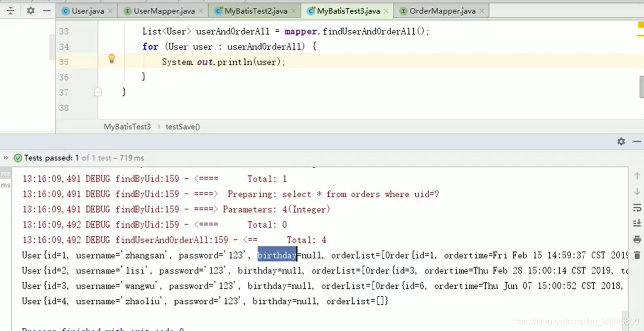Screen dimensions: 644x331
Task: Click MyBatisTest3 in breadcrumb bar
Action: (127, 126)
